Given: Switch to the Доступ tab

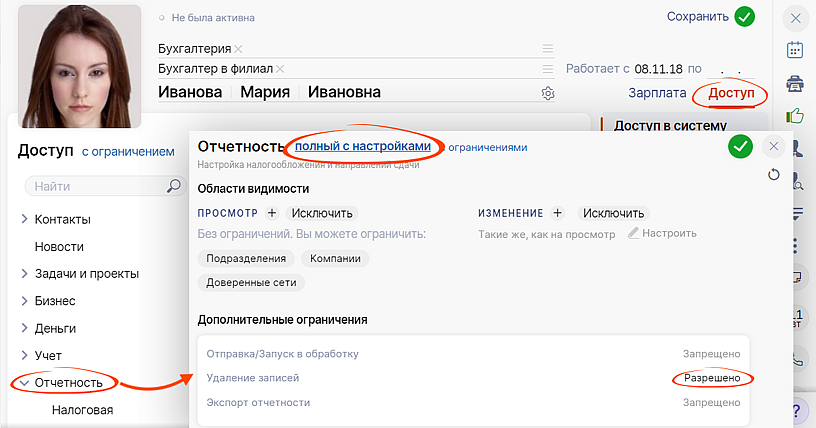Looking at the screenshot, I should click(729, 93).
